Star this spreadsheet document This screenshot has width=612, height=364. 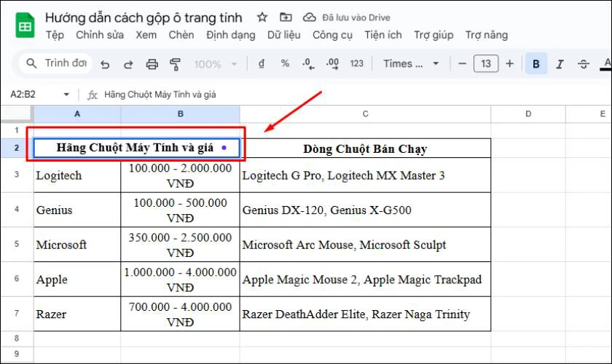262,17
